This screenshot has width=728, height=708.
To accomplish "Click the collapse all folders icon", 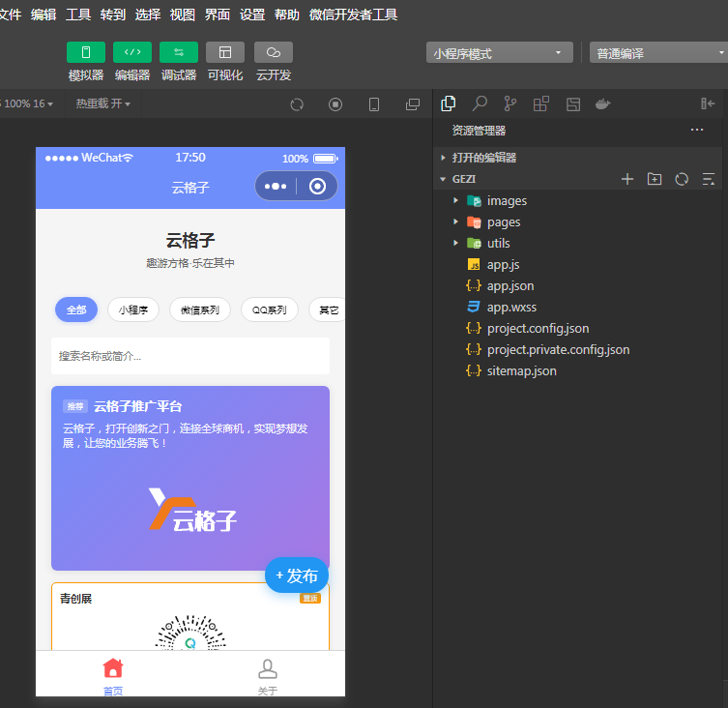I will [709, 179].
